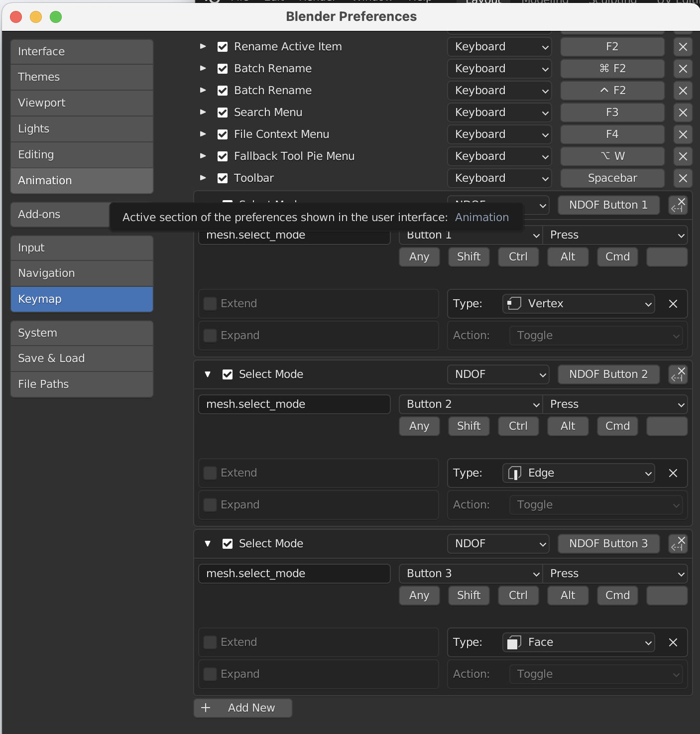This screenshot has height=734, width=700.
Task: Remove the Search Menu keymap entry
Action: pyautogui.click(x=683, y=113)
